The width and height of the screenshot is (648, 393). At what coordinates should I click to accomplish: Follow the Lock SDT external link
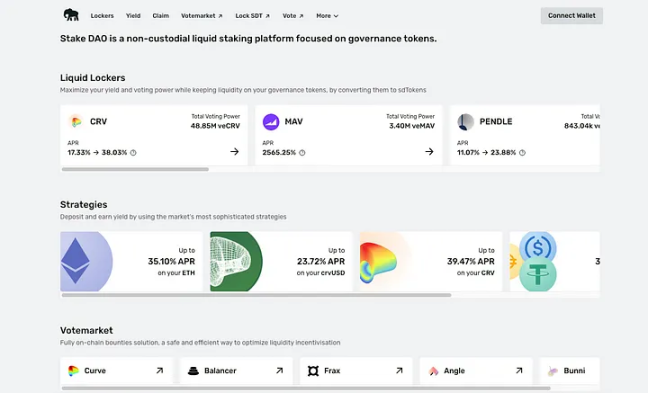tap(253, 16)
